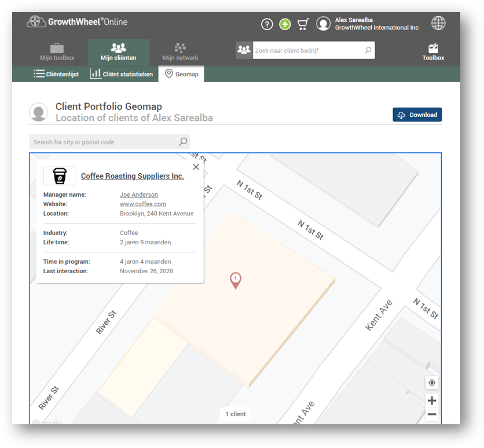The height and width of the screenshot is (448, 484).
Task: Click Alex Sarealba profile avatar in header
Action: [323, 24]
